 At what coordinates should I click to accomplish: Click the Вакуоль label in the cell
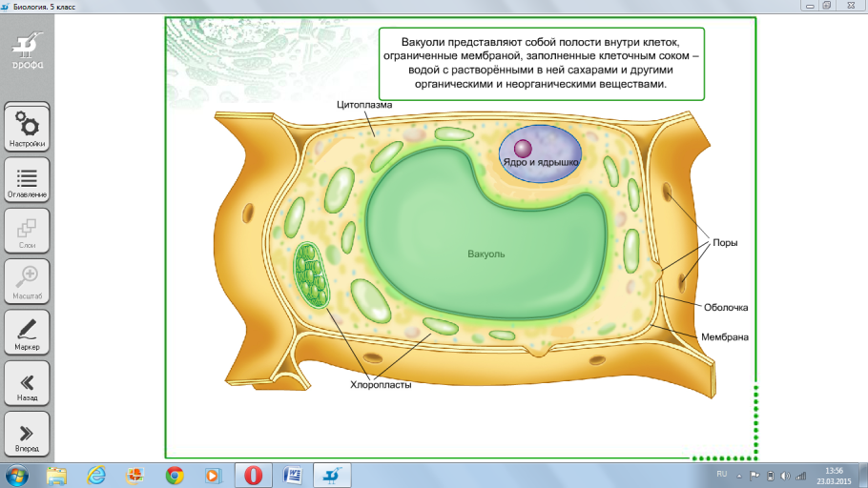coord(486,254)
